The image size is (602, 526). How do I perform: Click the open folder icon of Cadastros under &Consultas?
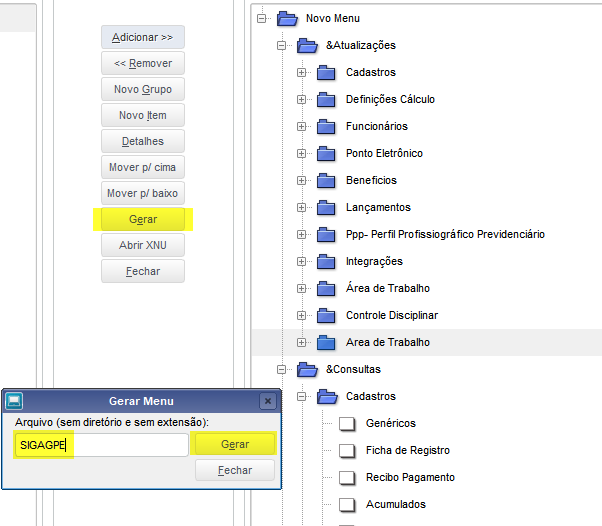tap(327, 396)
